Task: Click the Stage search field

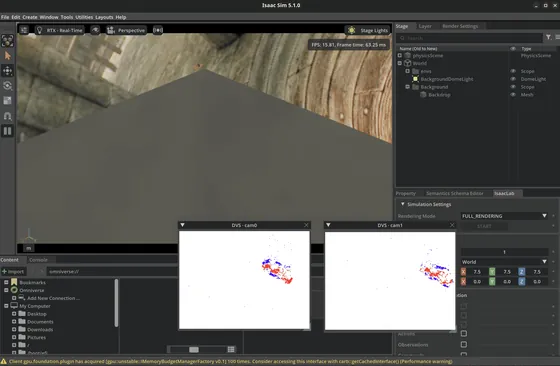Action: click(x=470, y=38)
